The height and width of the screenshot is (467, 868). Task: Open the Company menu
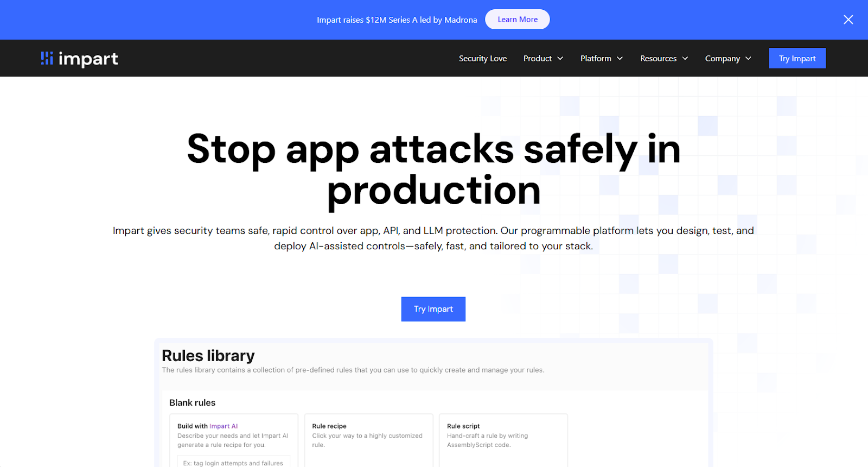tap(723, 59)
